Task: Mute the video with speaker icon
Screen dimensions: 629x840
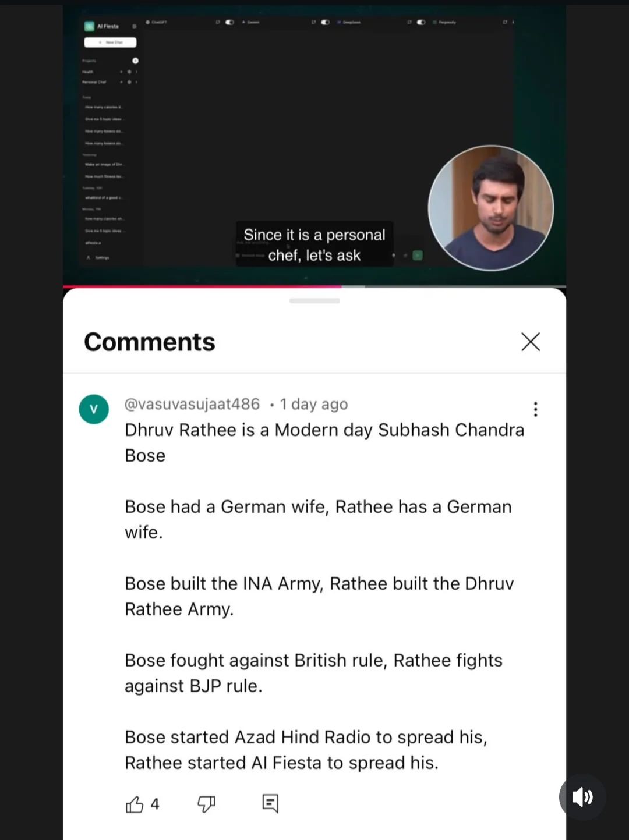Action: point(582,797)
